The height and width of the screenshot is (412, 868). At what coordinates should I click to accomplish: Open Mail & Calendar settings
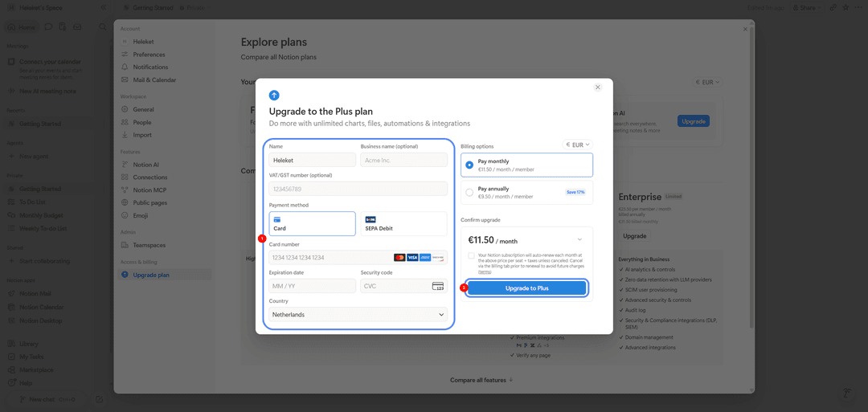[x=154, y=80]
